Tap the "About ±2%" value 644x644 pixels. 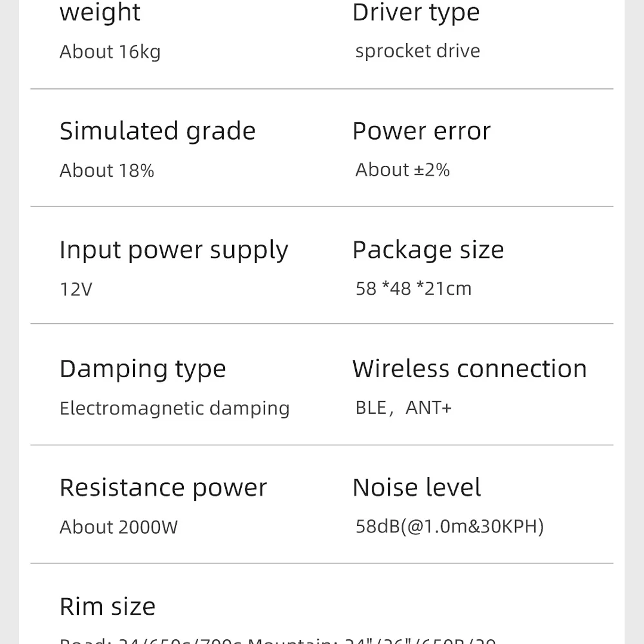point(402,170)
